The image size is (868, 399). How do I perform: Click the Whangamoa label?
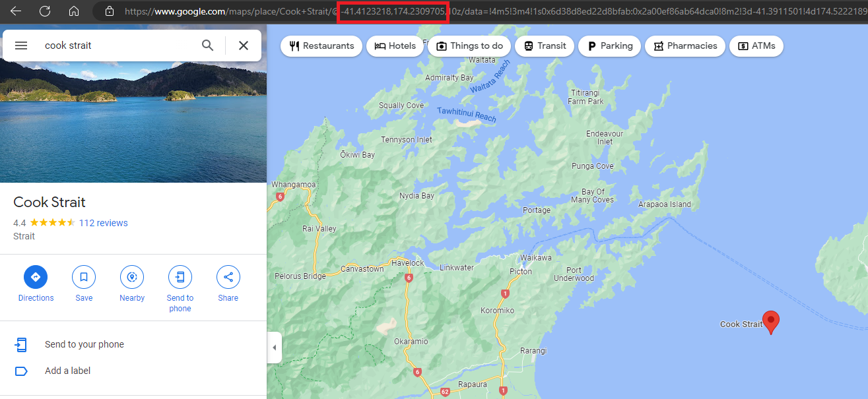point(294,185)
